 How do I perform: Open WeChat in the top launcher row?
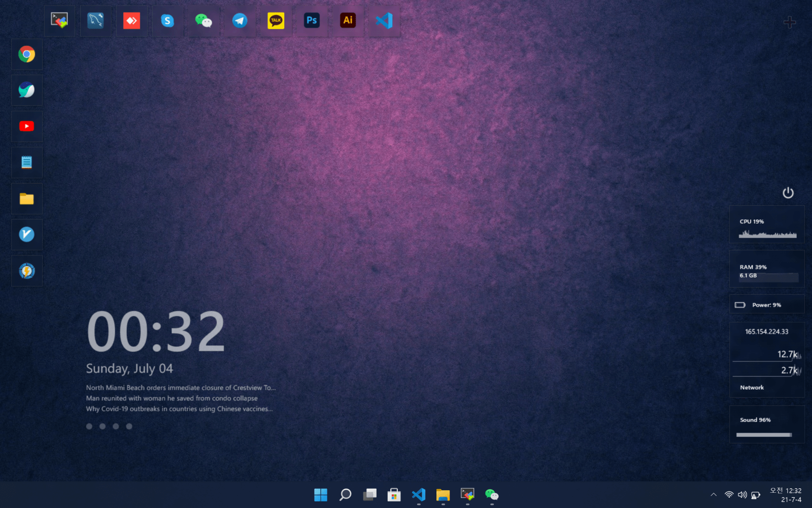point(204,21)
